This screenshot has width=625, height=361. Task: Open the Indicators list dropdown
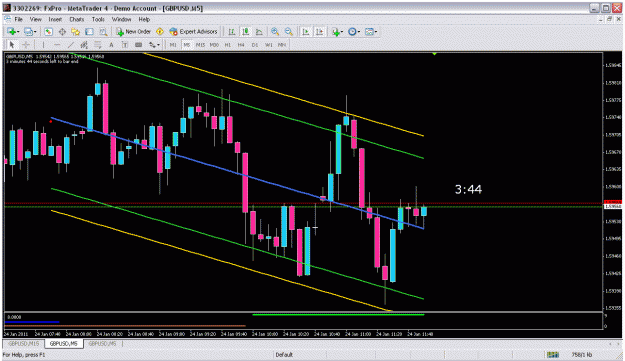tap(337, 31)
